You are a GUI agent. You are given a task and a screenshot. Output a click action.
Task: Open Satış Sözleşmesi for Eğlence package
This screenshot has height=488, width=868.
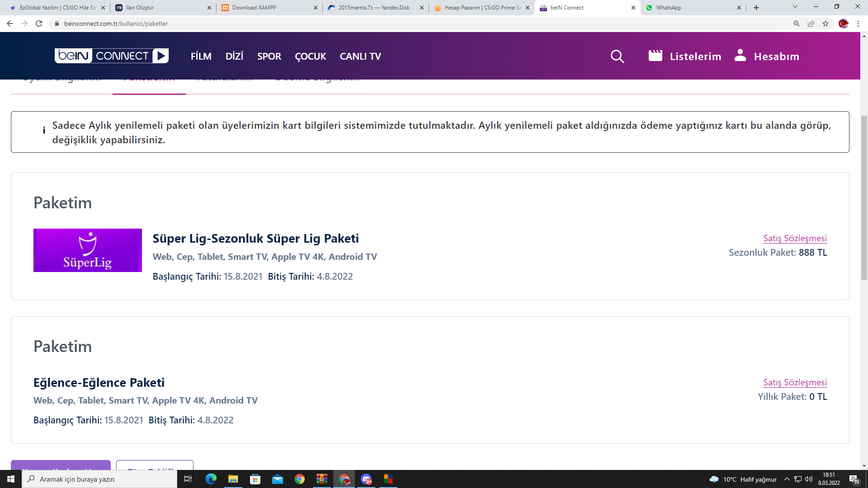point(795,382)
